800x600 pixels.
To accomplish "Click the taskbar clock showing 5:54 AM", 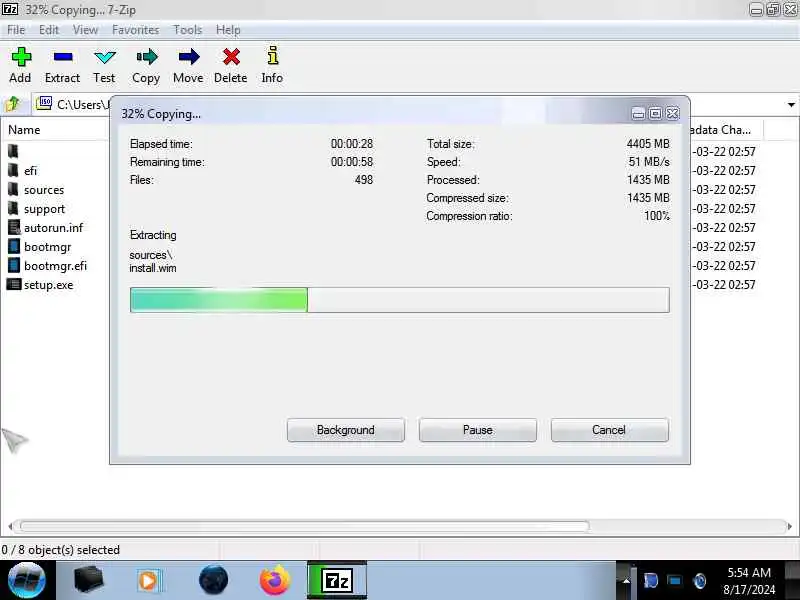I will (748, 581).
